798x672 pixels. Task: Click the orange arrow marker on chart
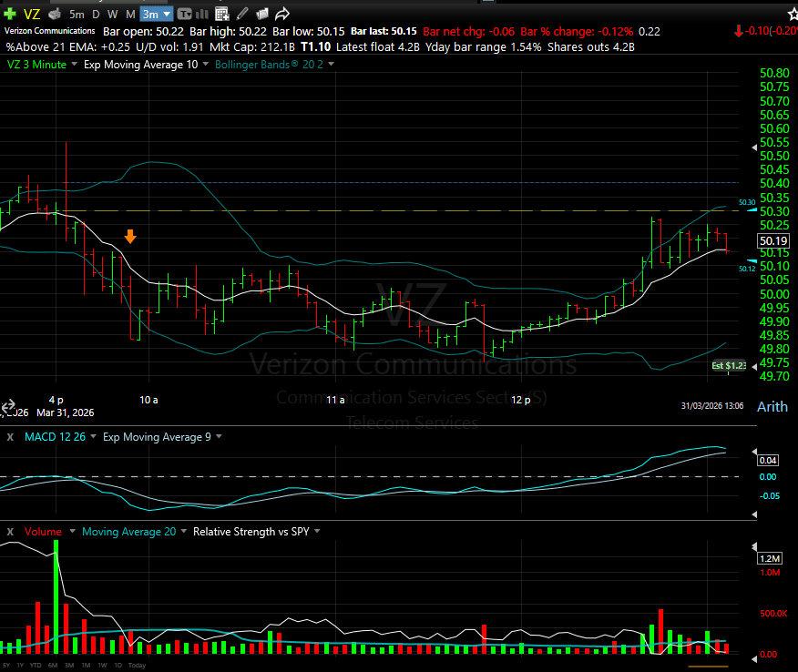[x=130, y=237]
